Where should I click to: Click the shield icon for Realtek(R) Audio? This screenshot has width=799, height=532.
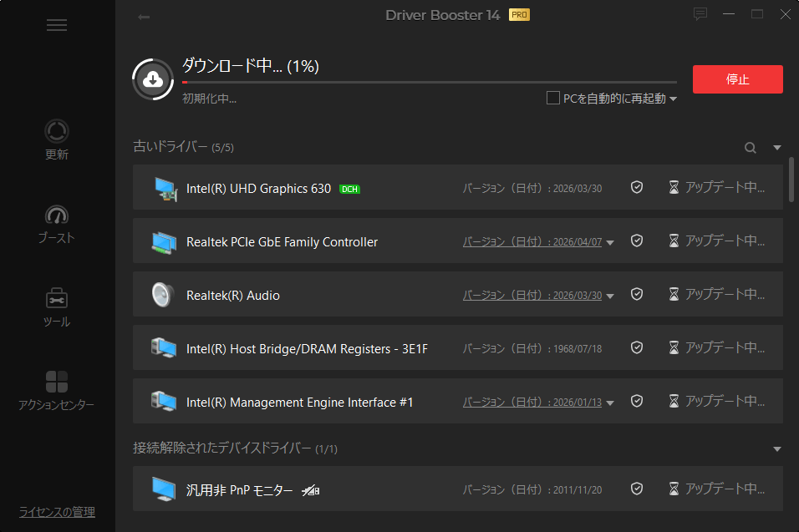637,294
